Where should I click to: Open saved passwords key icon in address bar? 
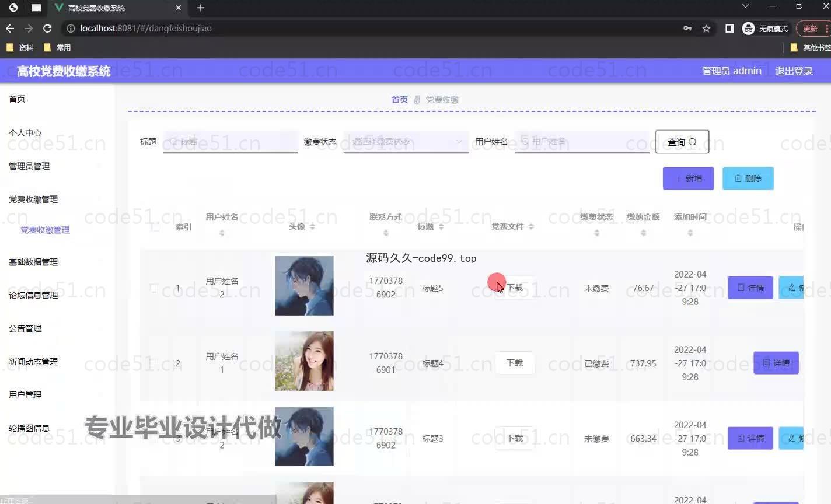[687, 28]
